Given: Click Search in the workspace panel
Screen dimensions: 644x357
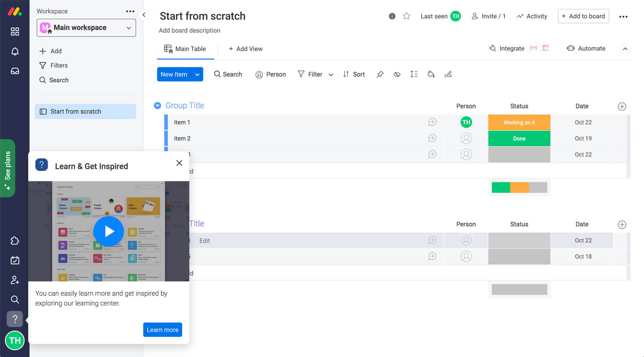Looking at the screenshot, I should coord(54,80).
